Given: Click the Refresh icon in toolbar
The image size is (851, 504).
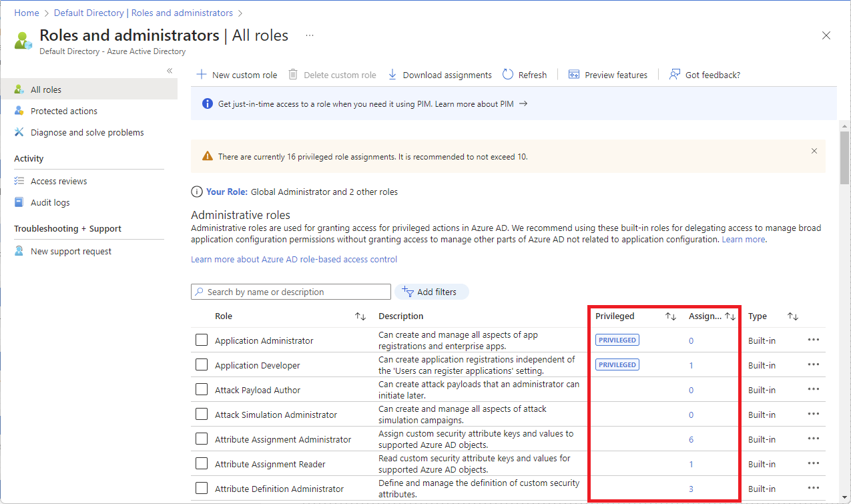Looking at the screenshot, I should (x=508, y=75).
